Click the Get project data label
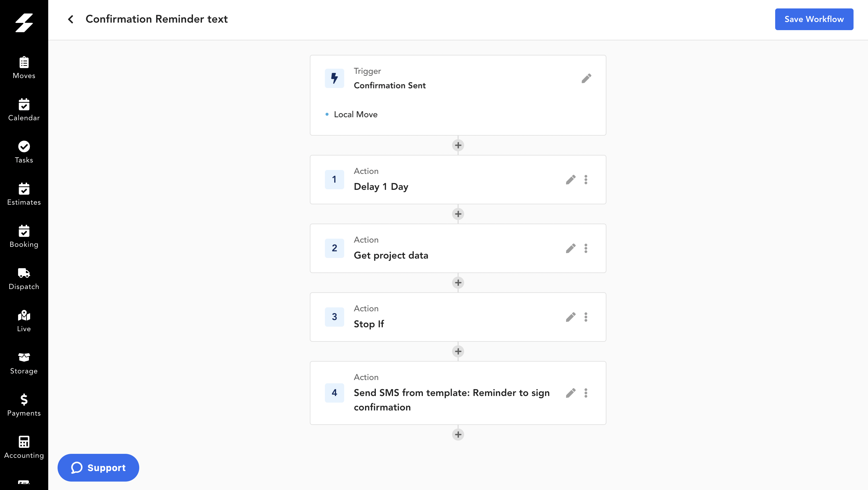Viewport: 868px width, 490px height. point(391,256)
